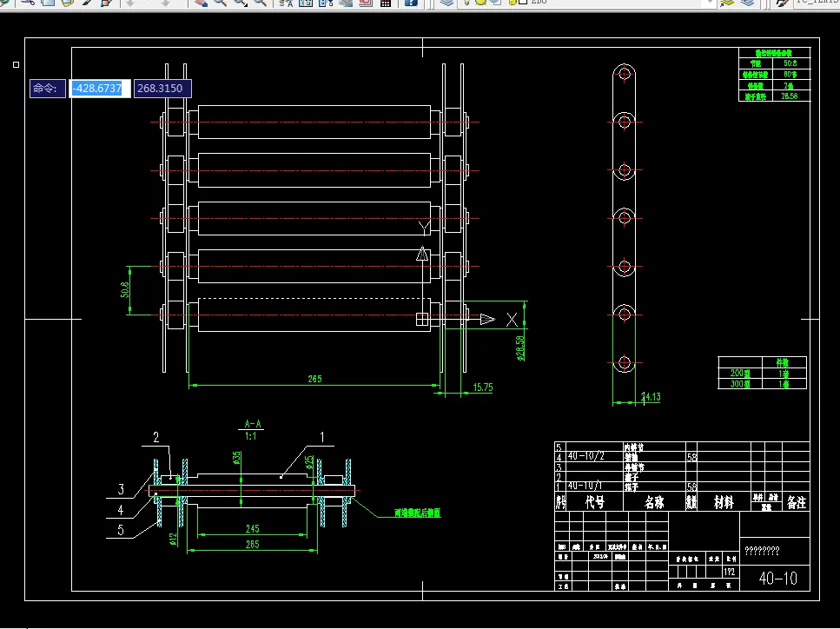The image size is (840, 629).
Task: Open the layer dropdown arrow in the toolbar
Action: 710,3
